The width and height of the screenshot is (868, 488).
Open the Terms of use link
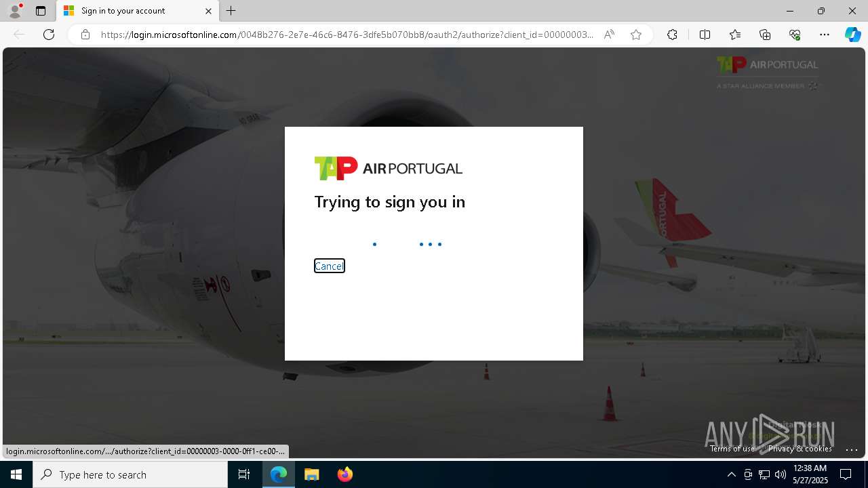click(732, 449)
